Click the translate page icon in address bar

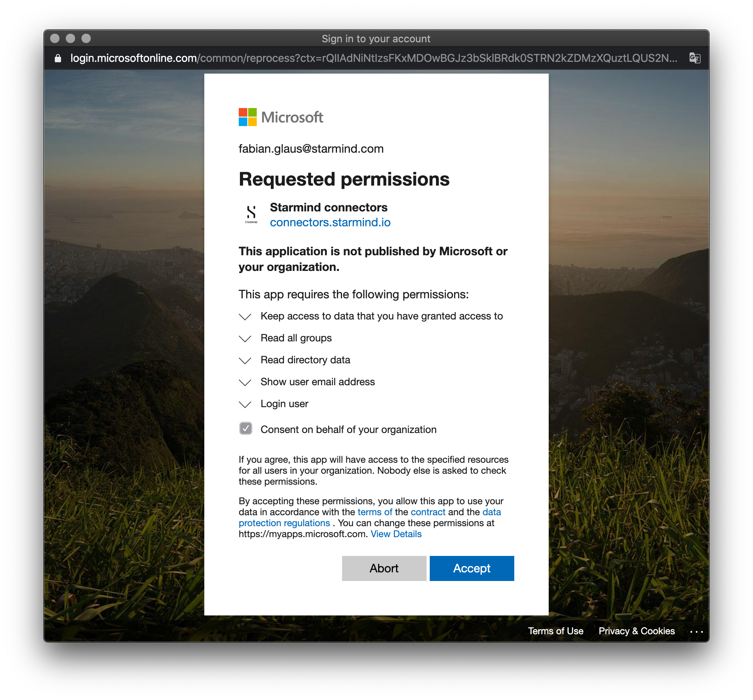click(695, 58)
